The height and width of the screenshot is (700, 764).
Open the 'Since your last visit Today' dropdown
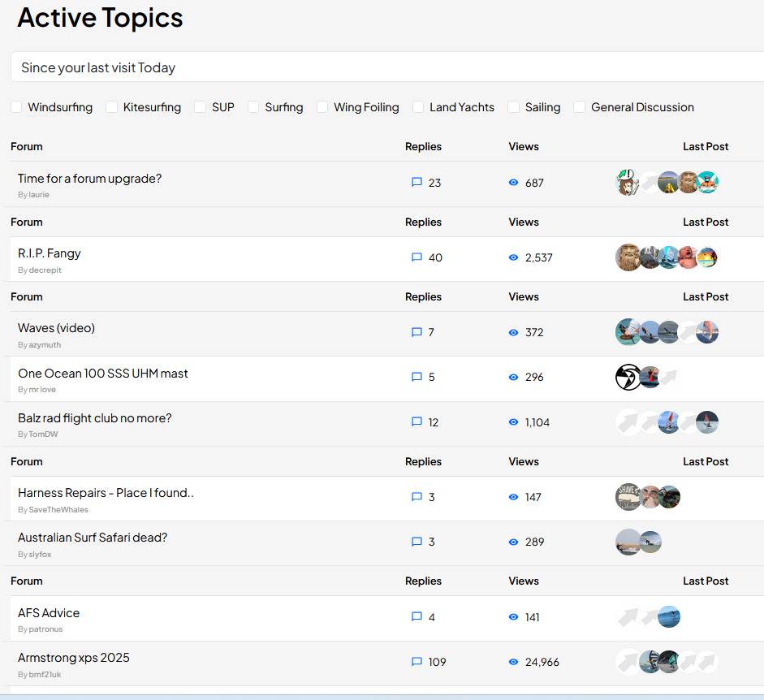point(386,67)
